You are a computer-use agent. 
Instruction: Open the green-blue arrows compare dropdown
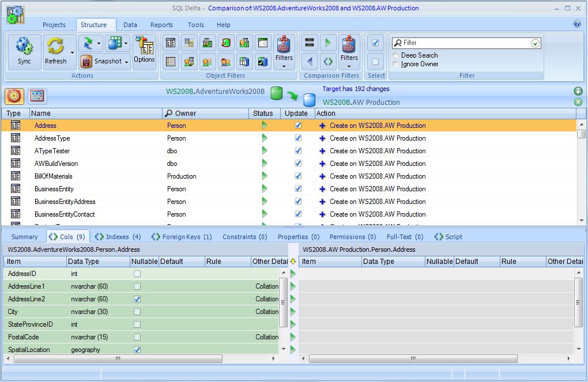pyautogui.click(x=99, y=43)
